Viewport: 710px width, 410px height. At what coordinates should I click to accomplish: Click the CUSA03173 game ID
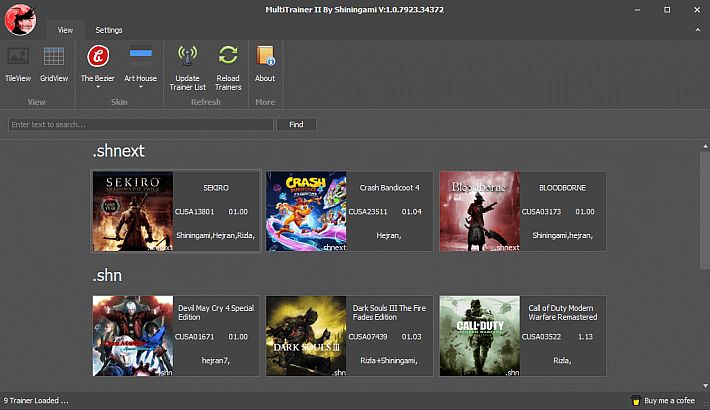(542, 212)
